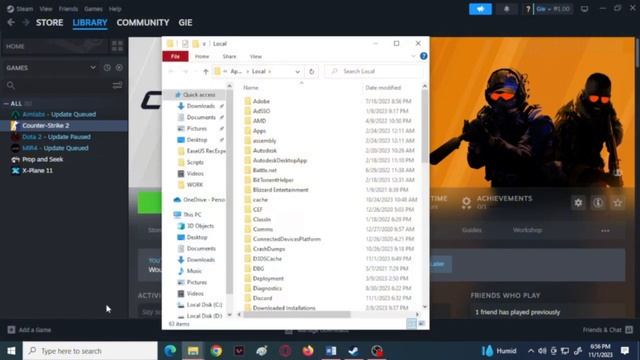Open Friends & Chat icon in Steam

(629, 329)
